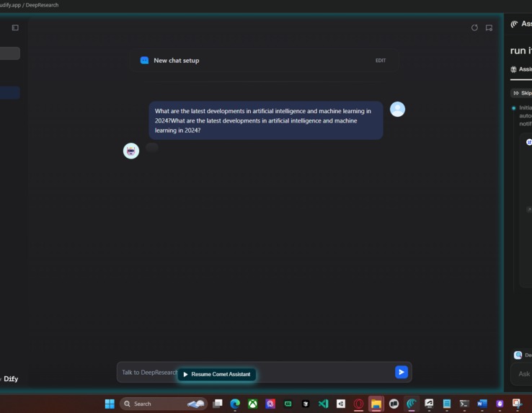Open Notepad from taskbar
Viewport: 532px width, 413px height.
point(447,404)
